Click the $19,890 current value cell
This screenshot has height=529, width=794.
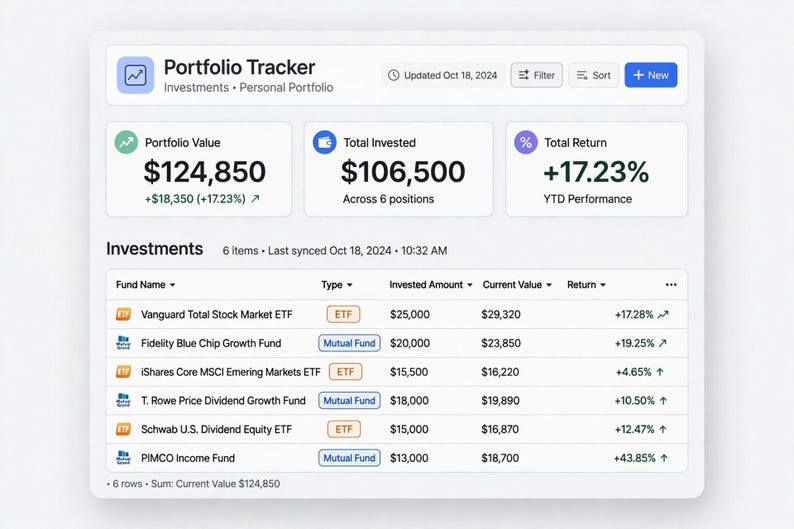500,400
